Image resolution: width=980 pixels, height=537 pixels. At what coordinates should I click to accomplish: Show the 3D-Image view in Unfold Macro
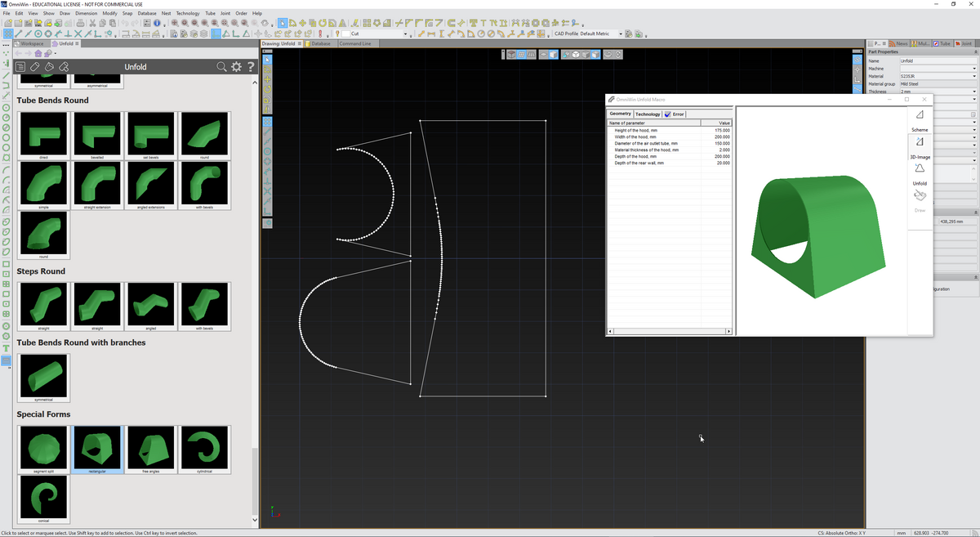[x=920, y=147]
